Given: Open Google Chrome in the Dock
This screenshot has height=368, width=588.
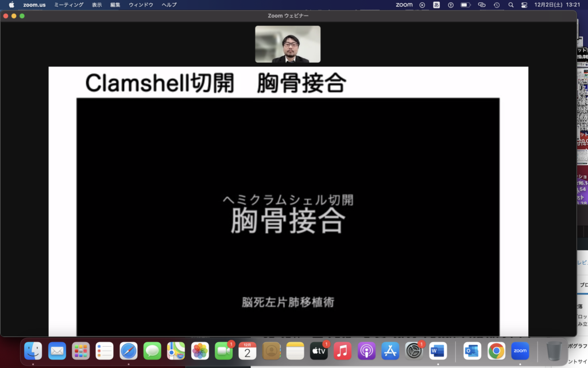Looking at the screenshot, I should pos(496,351).
